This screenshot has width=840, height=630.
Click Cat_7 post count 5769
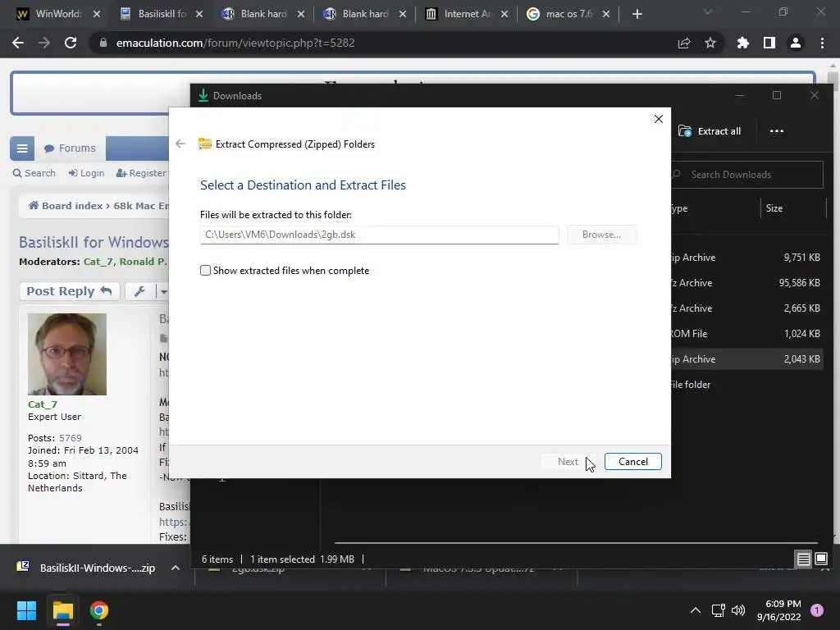[x=71, y=438]
